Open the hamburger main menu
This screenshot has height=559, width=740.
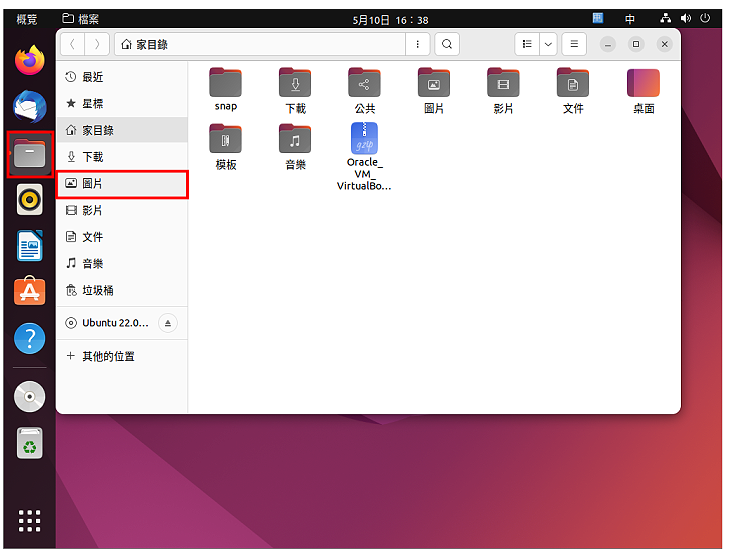click(574, 44)
